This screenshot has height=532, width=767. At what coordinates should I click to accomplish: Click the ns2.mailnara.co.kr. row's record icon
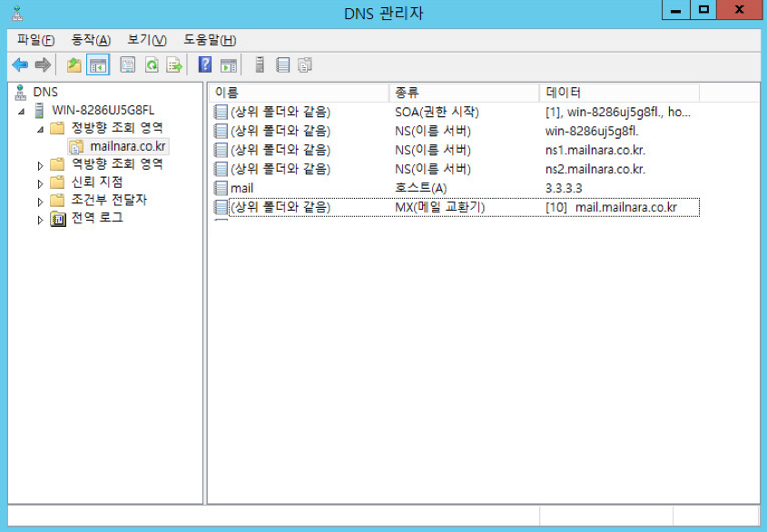tap(221, 170)
